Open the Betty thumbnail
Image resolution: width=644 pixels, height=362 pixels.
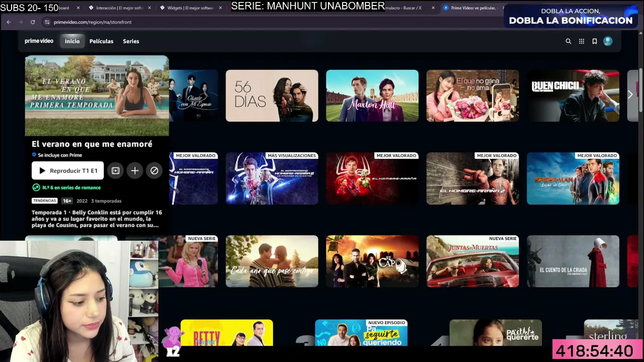pos(227,333)
